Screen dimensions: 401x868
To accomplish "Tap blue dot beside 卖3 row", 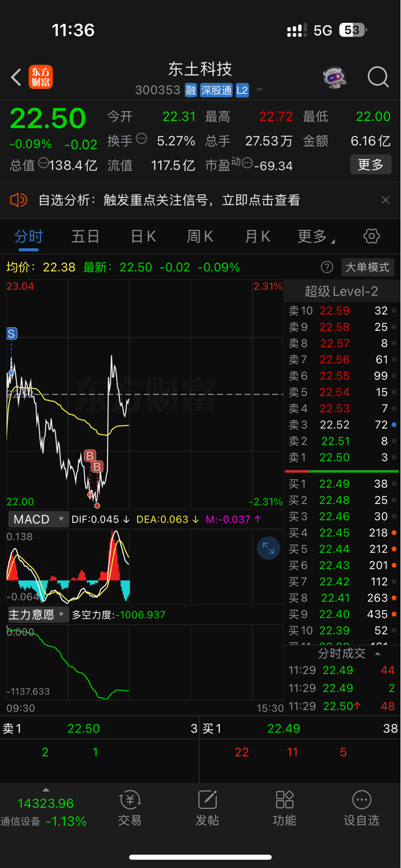I will (394, 425).
